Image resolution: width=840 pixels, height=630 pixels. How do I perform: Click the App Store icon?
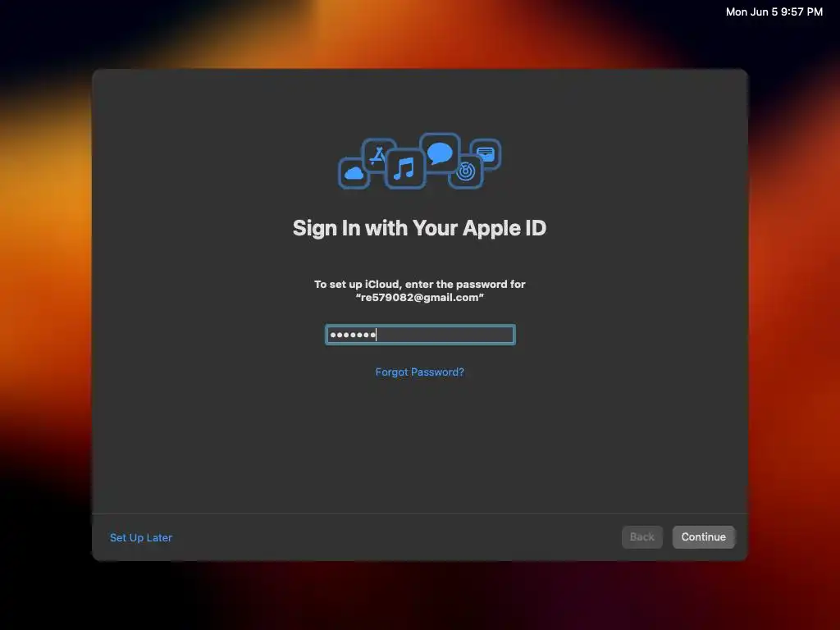tap(378, 155)
